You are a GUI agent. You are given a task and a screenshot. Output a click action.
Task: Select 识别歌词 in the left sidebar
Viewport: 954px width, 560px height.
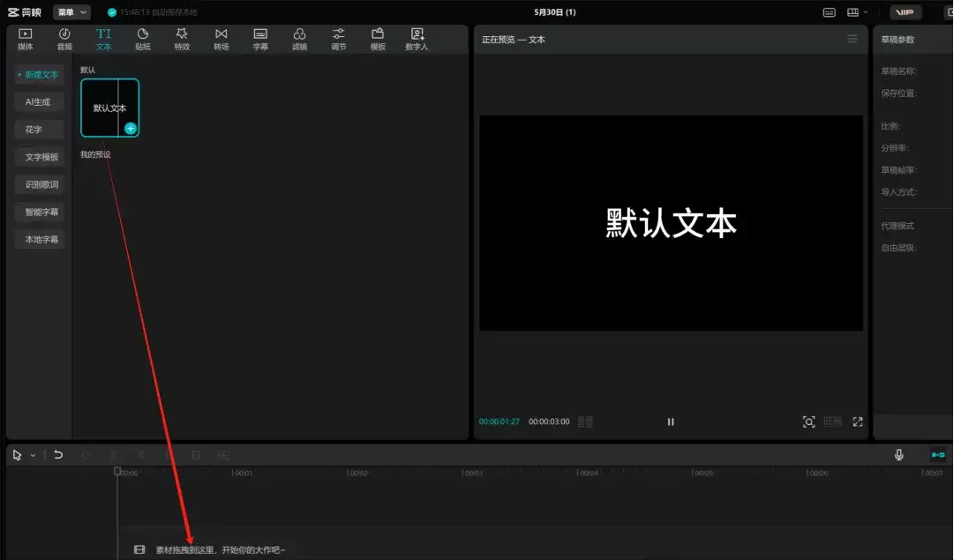39,184
